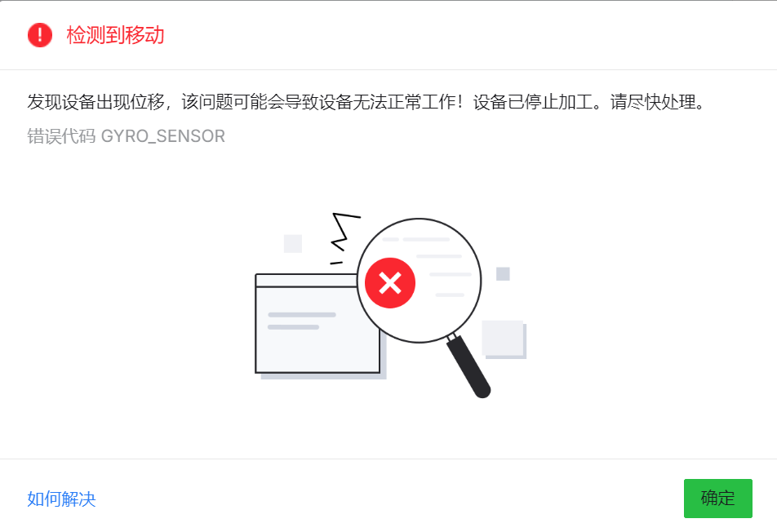
Task: Click the zigzag spark mark above window
Action: 345,232
